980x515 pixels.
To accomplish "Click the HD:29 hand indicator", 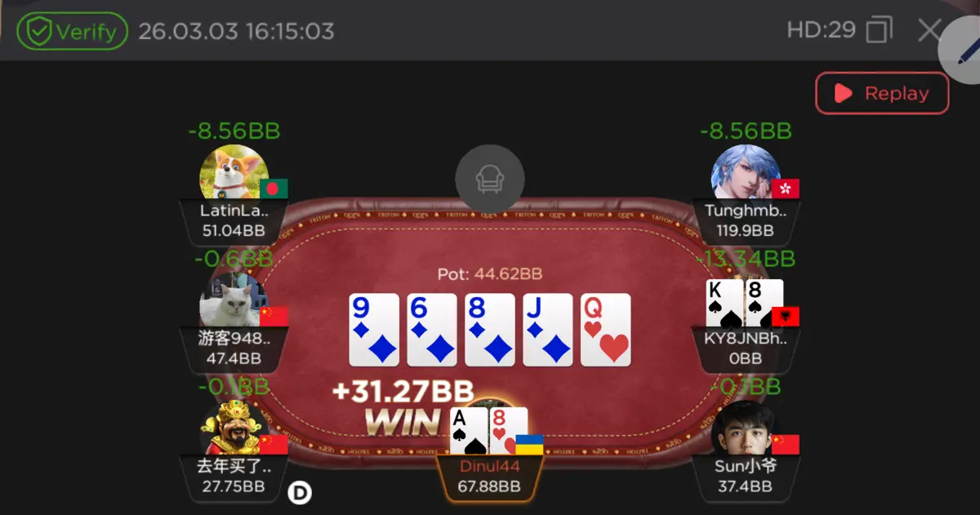I will coord(821,31).
